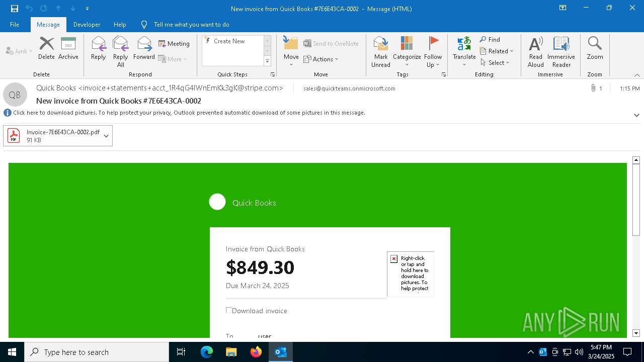Viewport: 644px width, 362px height.
Task: Click scroll up arrow of message body
Action: point(636,160)
